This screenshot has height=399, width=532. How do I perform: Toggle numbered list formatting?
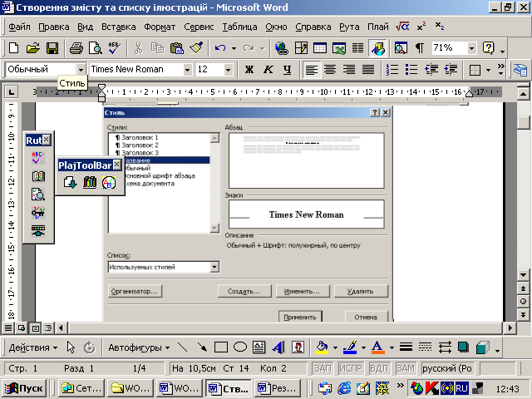[x=392, y=70]
